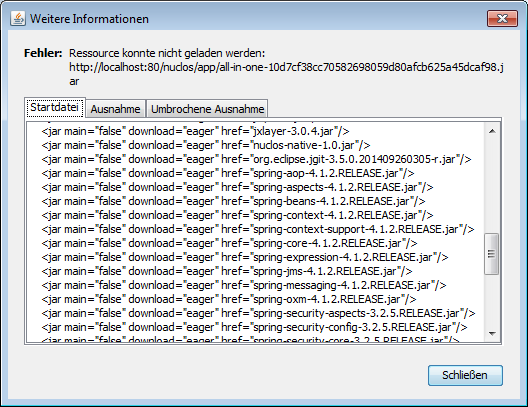The image size is (528, 407).
Task: Click the spring-security-config jar line
Action: tap(254, 327)
